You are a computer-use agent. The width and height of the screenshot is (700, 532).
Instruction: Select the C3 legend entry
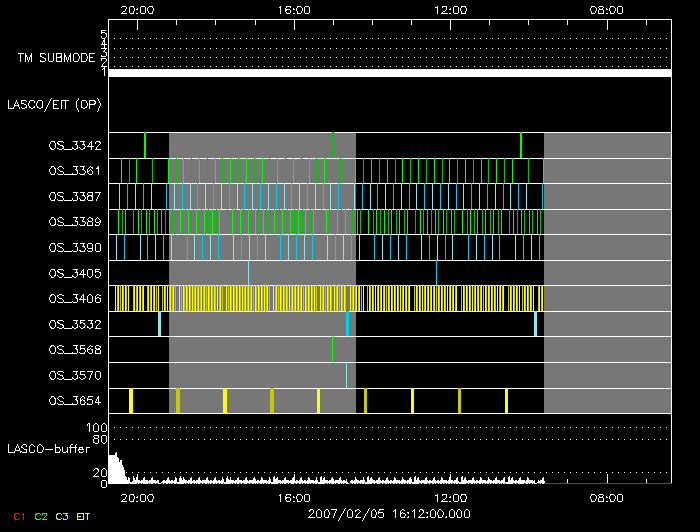(60, 516)
